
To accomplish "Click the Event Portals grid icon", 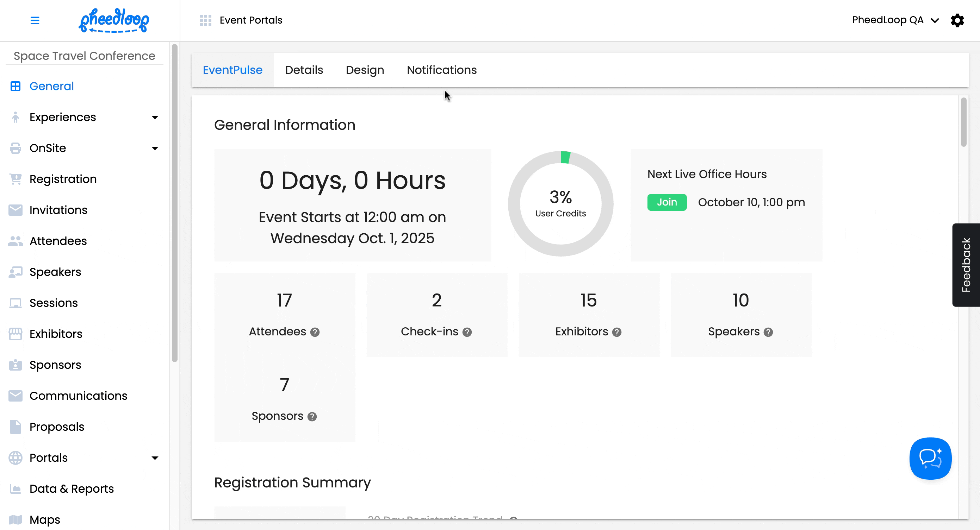I will 205,20.
